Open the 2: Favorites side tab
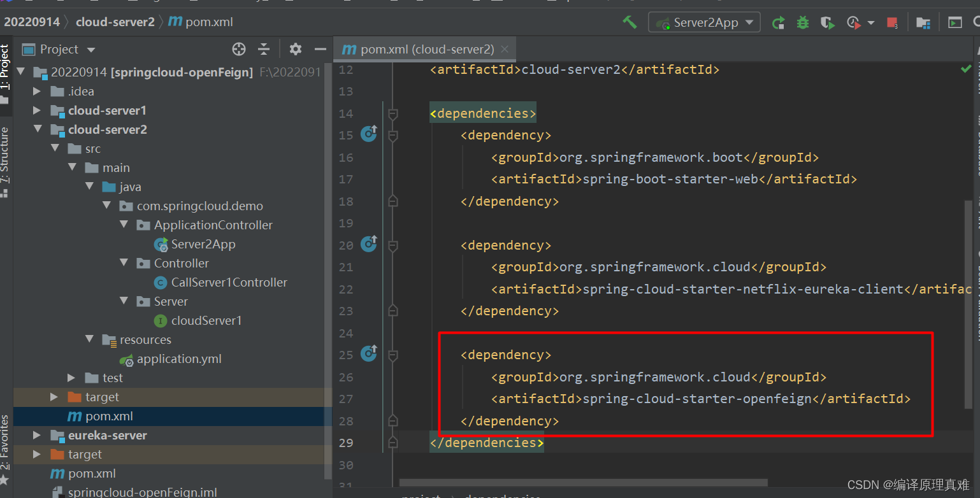The height and width of the screenshot is (498, 980). (x=5, y=450)
